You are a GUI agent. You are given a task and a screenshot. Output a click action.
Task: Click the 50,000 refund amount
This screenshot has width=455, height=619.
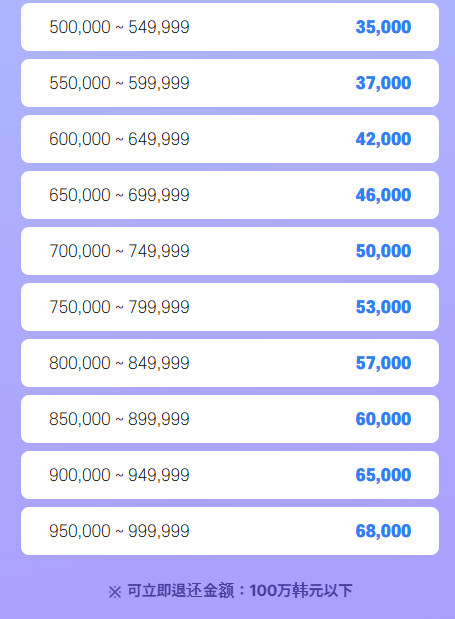[x=383, y=251]
